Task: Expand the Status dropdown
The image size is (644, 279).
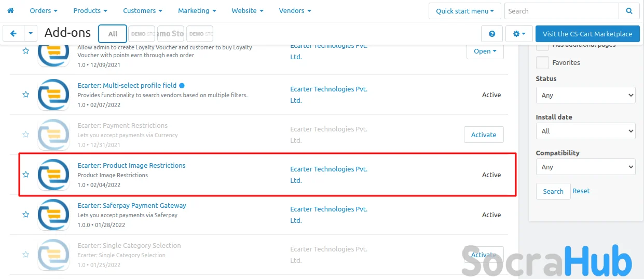Action: pos(585,95)
